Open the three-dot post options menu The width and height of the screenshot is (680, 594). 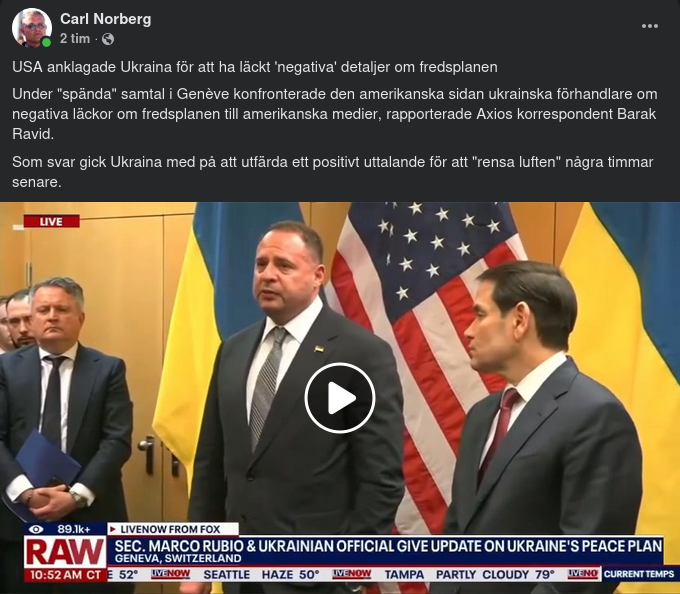[x=650, y=26]
